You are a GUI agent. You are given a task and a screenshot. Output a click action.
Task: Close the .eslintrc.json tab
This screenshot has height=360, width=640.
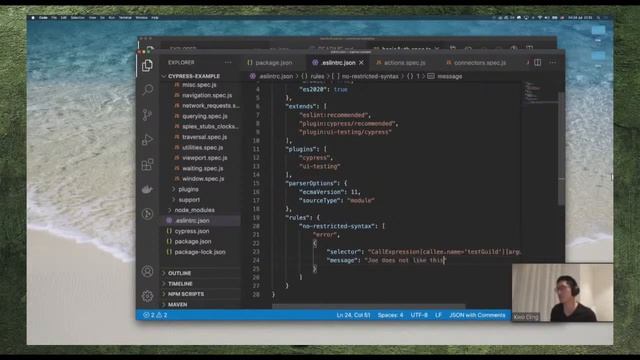(361, 63)
